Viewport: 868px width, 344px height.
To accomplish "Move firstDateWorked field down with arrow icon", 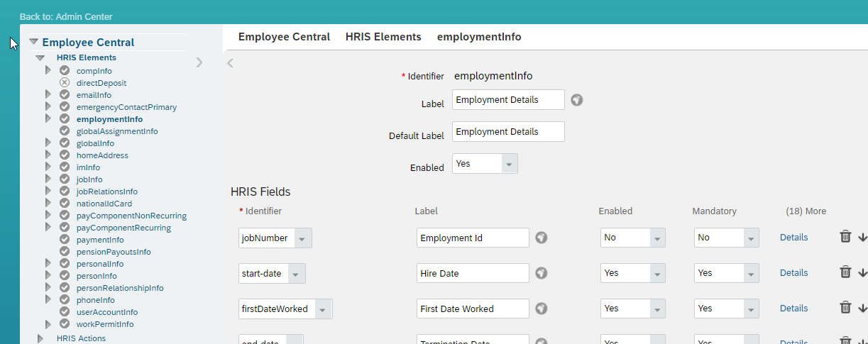I will tap(862, 308).
